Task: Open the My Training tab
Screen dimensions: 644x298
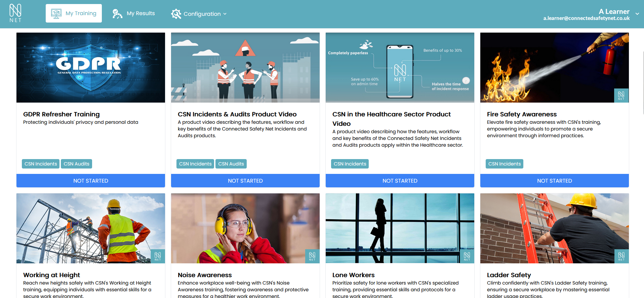Action: 74,13
